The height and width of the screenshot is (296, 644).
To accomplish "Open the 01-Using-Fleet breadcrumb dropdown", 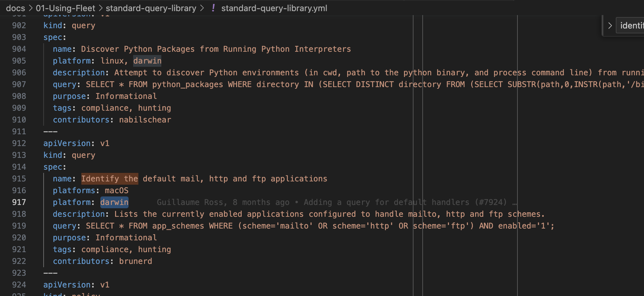I will tap(65, 8).
